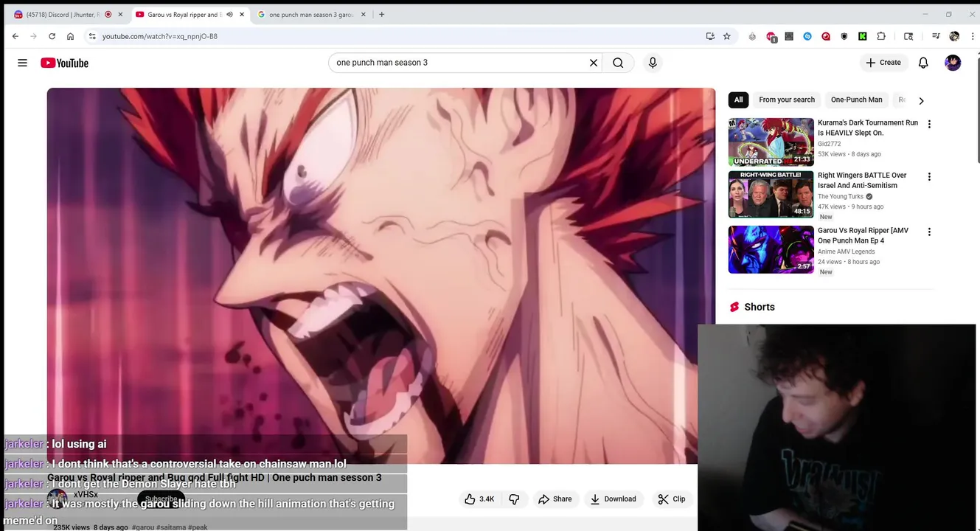View site information icon in address bar
980x531 pixels.
(91, 36)
